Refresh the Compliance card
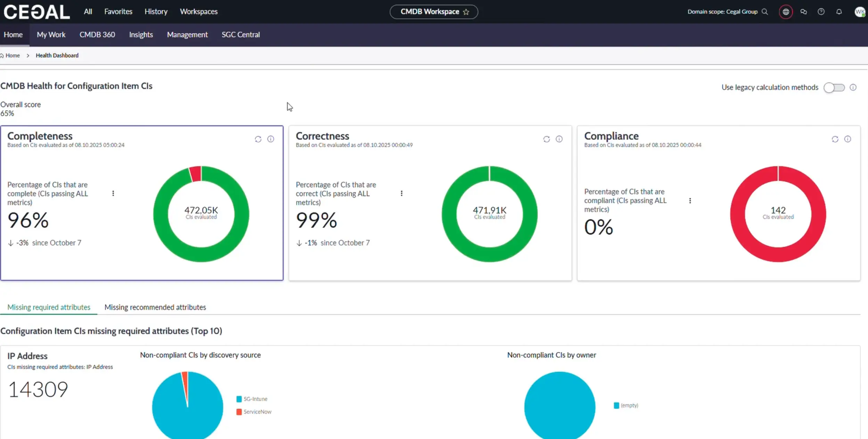The height and width of the screenshot is (439, 868). tap(835, 139)
